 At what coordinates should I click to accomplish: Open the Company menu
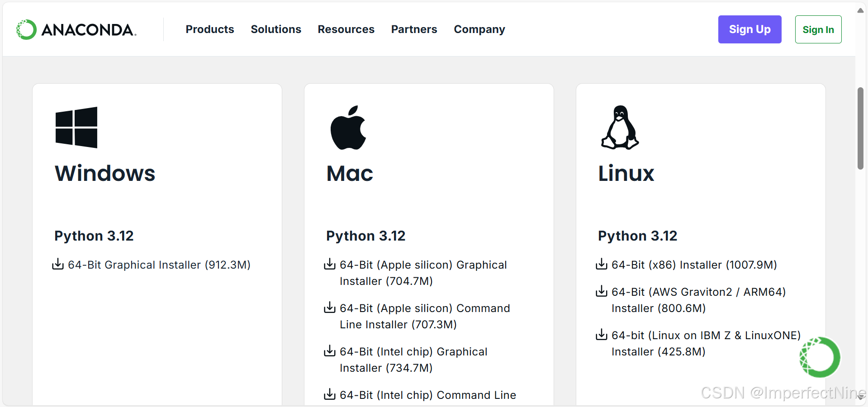pyautogui.click(x=479, y=29)
